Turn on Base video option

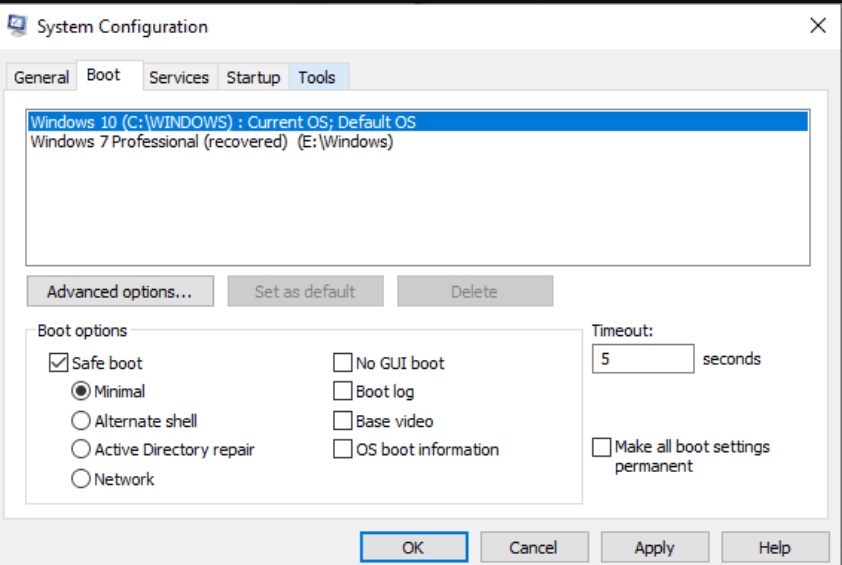343,421
